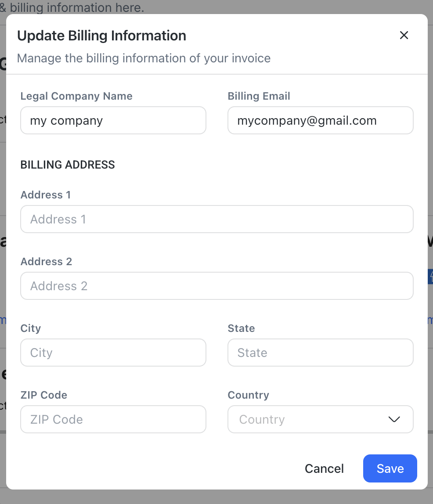Screen dimensions: 433x504
Task: Click the State field label
Action: coord(241,328)
